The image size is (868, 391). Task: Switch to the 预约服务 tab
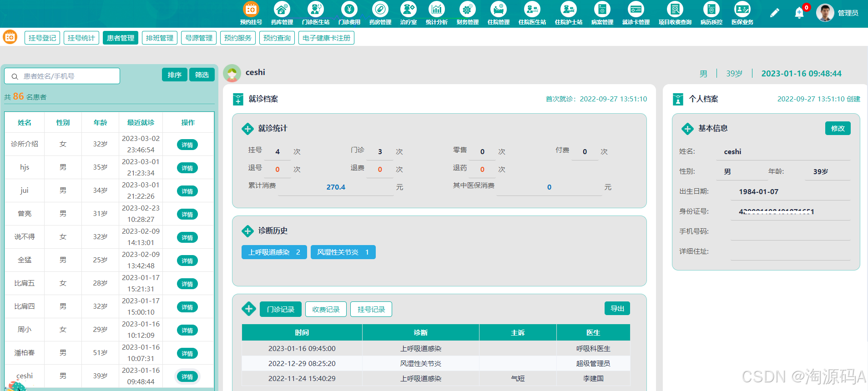pyautogui.click(x=238, y=38)
